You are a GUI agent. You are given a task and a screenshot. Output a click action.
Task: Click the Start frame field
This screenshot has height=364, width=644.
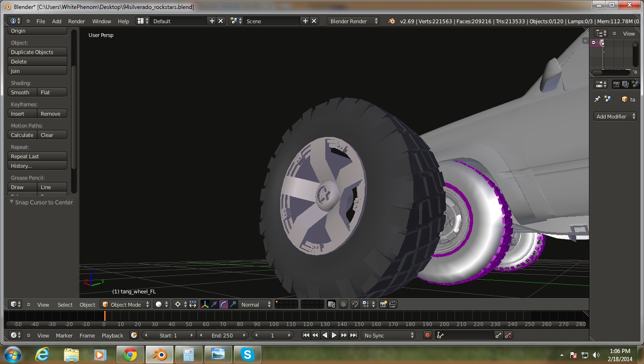[x=168, y=335]
